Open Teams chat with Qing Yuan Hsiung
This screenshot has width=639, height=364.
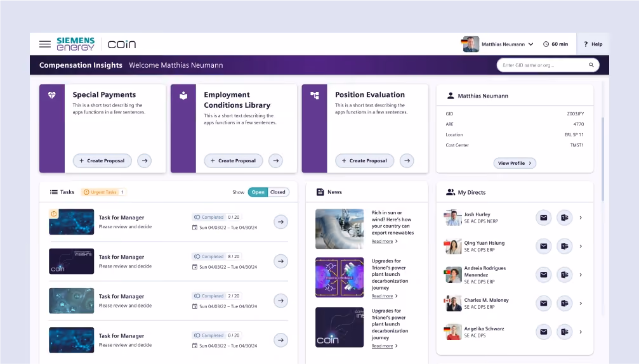click(564, 246)
